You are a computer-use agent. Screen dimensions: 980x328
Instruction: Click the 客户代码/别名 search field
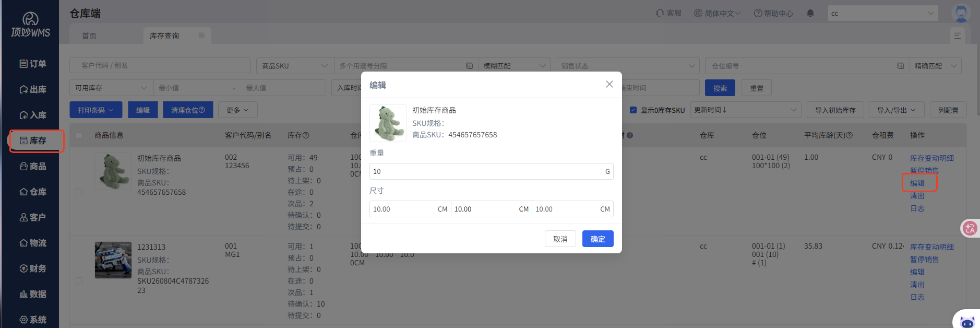[x=160, y=65]
